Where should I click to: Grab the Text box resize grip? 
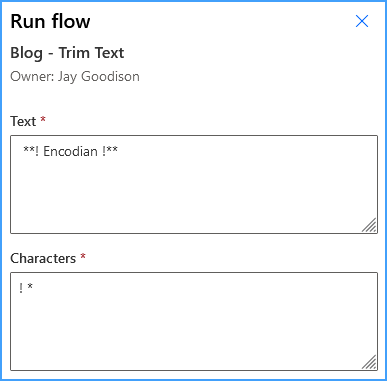369,225
